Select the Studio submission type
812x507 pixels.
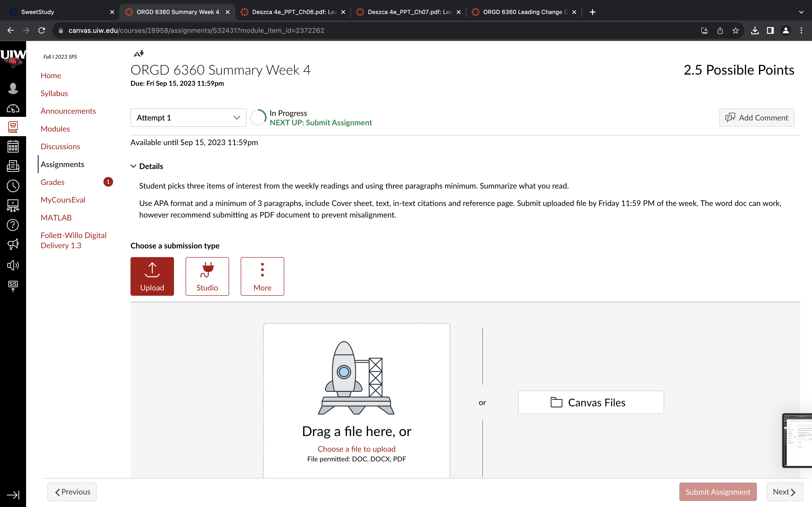click(207, 276)
